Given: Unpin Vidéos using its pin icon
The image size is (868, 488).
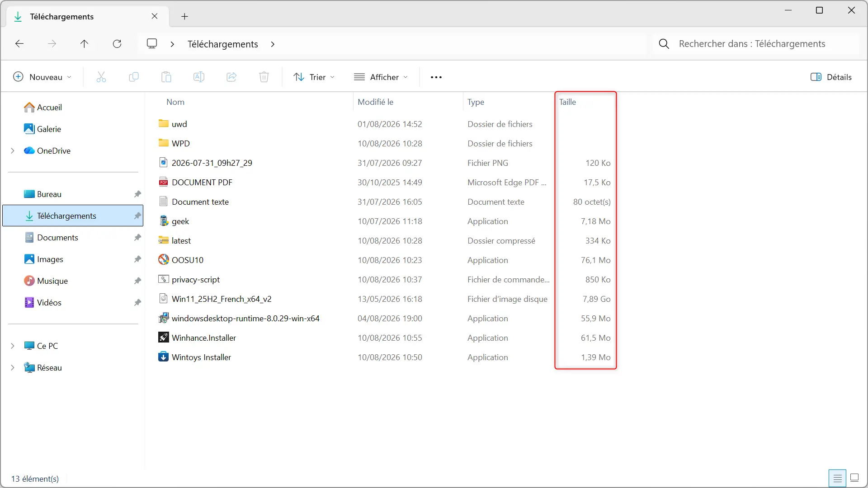Looking at the screenshot, I should pyautogui.click(x=137, y=302).
